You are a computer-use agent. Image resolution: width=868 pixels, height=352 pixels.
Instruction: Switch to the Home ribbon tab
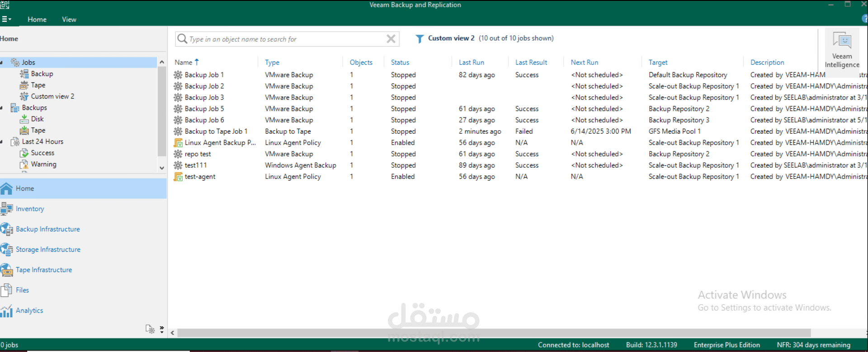[x=37, y=19]
